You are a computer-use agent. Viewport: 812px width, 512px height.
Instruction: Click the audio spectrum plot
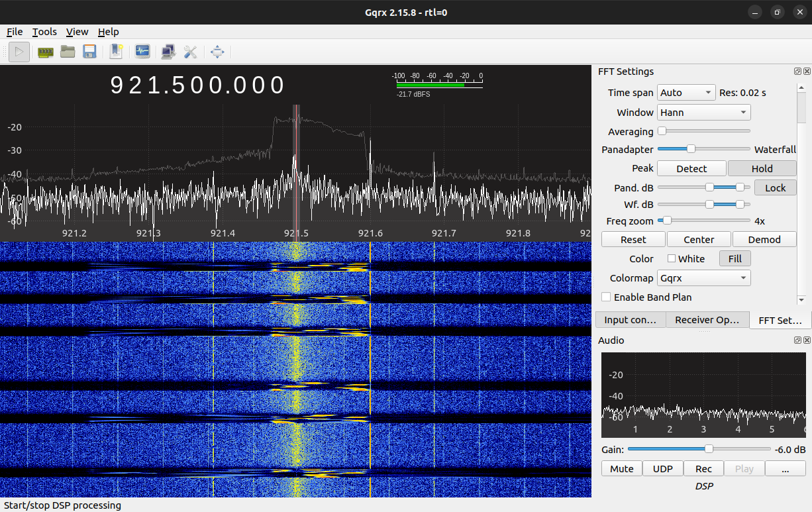[703, 395]
